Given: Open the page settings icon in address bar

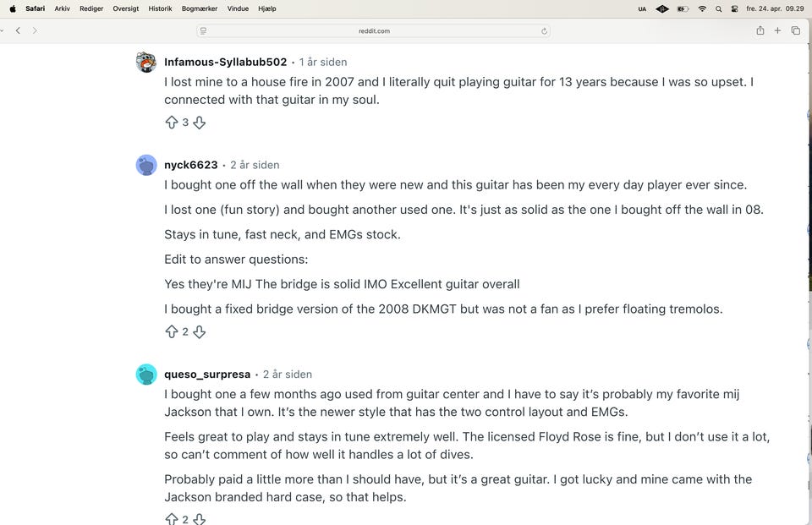Looking at the screenshot, I should [204, 31].
